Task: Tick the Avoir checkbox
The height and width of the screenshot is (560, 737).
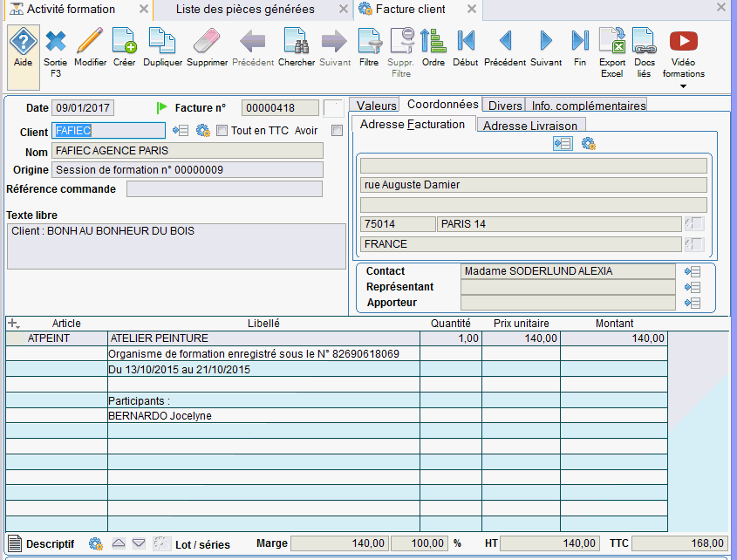Action: coord(337,131)
